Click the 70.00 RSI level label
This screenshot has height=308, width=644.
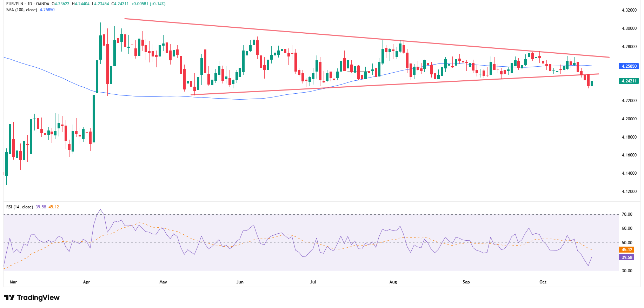(627, 214)
